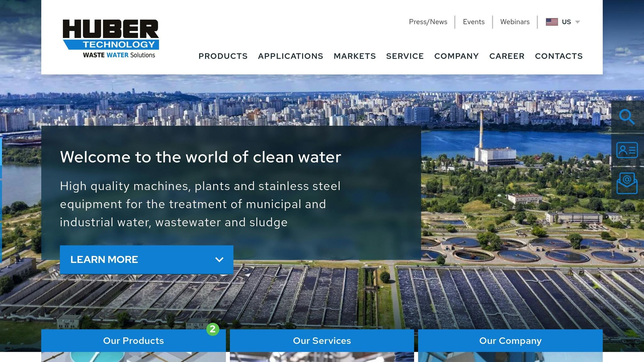Screen dimensions: 644x362
Task: Open the contact card sidebar icon
Action: (x=627, y=150)
